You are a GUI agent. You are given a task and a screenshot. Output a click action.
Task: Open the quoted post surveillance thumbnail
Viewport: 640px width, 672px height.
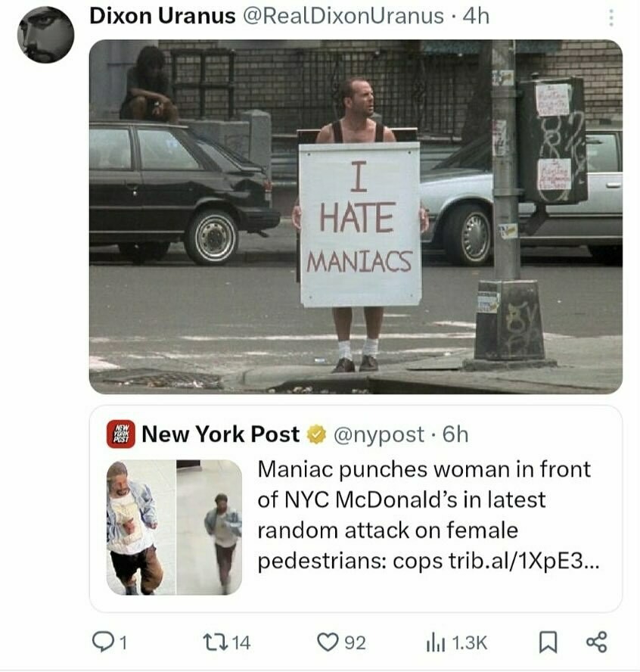click(x=174, y=527)
